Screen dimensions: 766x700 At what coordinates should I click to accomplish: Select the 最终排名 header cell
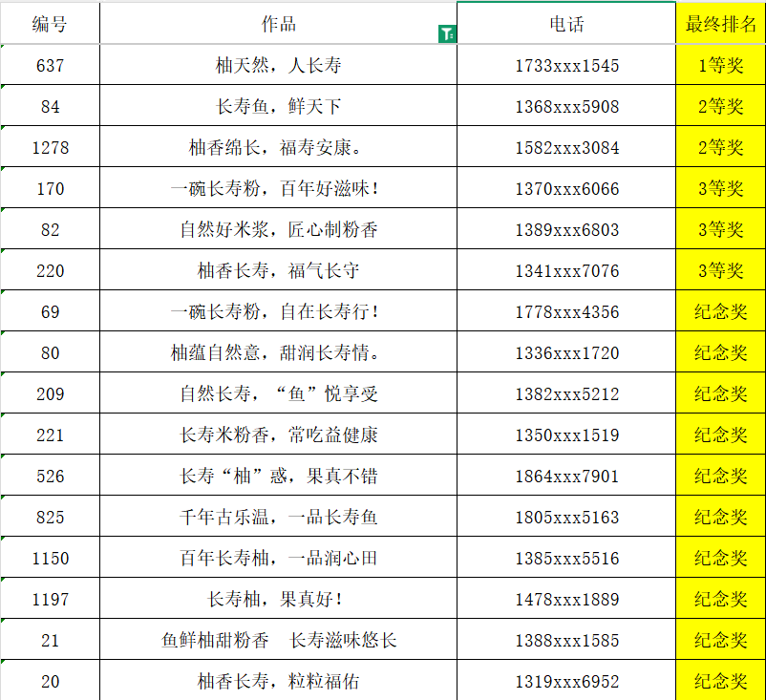[720, 23]
